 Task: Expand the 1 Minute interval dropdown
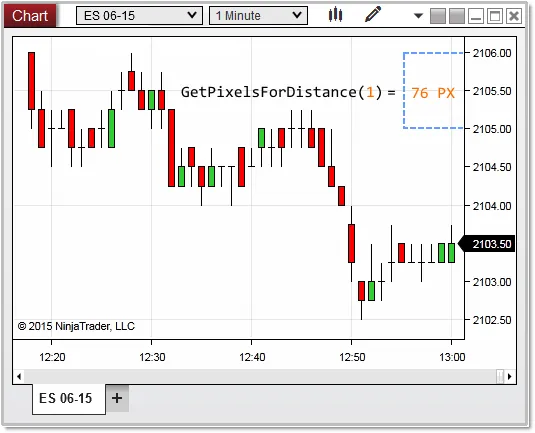coord(258,16)
